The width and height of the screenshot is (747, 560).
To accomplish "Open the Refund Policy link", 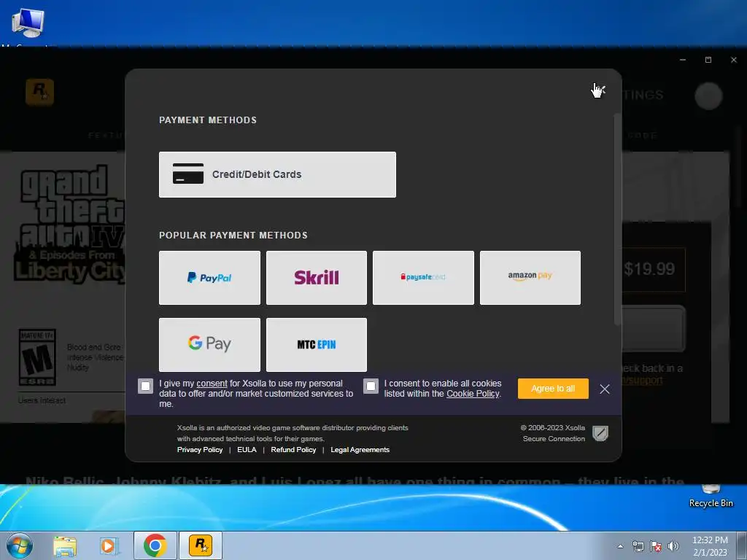I will tap(293, 449).
